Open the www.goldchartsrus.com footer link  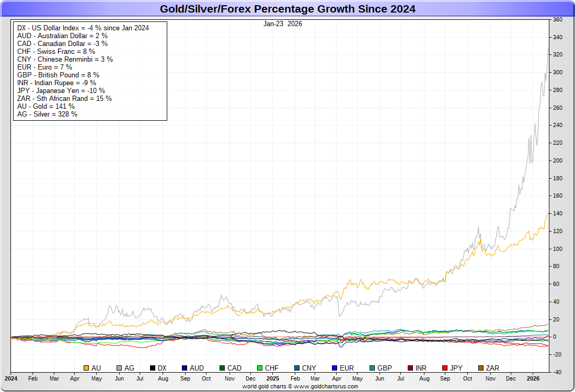point(321,386)
